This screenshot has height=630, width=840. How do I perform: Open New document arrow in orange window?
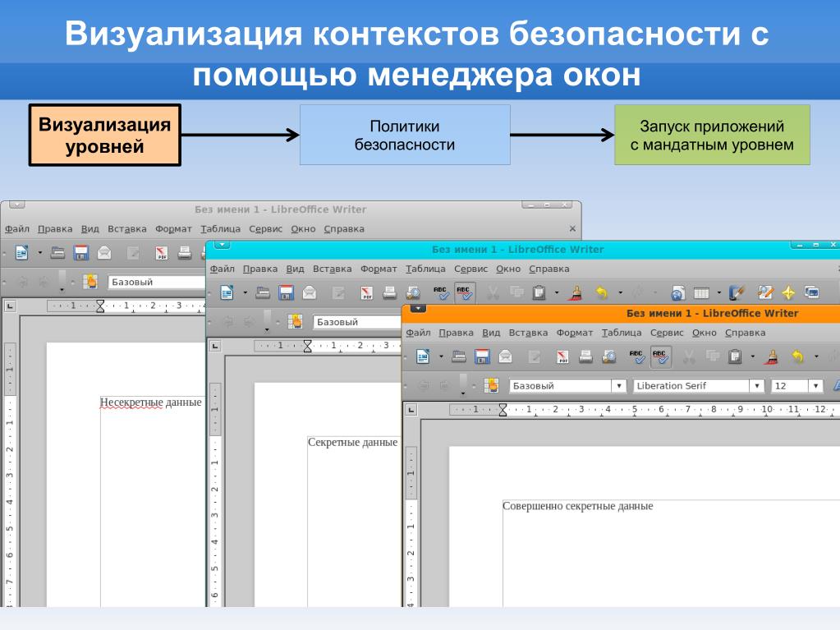pyautogui.click(x=442, y=356)
